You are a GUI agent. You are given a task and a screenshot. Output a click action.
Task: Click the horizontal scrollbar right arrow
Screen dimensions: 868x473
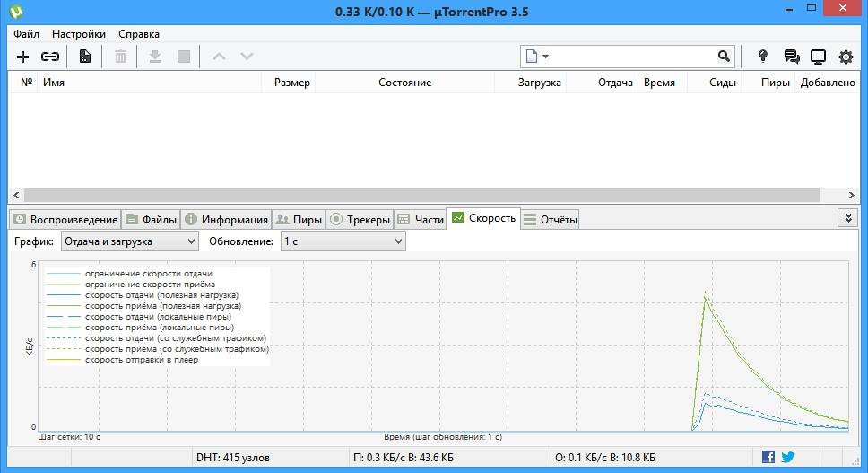coord(851,195)
